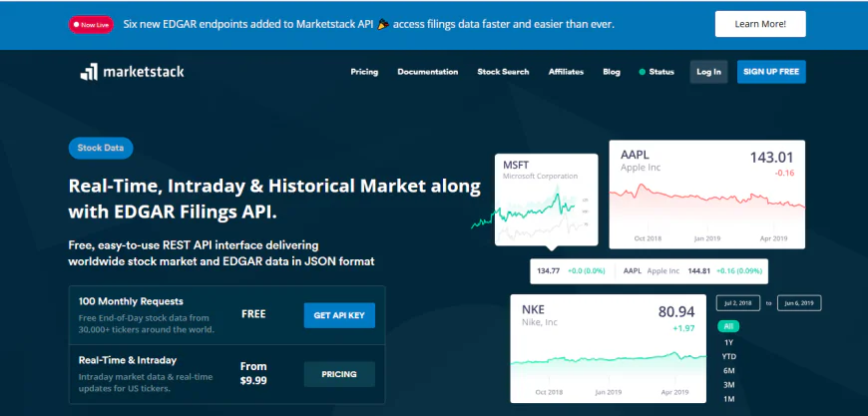Visit the Blog
Image resolution: width=868 pixels, height=416 pixels.
coord(612,72)
